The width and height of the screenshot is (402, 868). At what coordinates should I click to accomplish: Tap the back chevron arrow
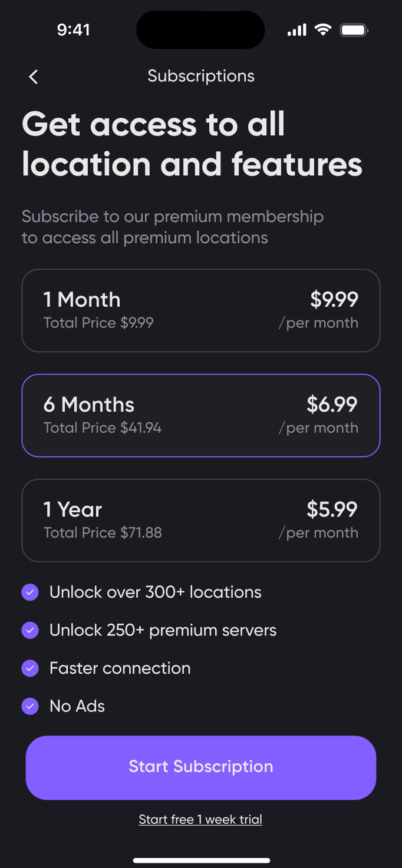pyautogui.click(x=33, y=77)
